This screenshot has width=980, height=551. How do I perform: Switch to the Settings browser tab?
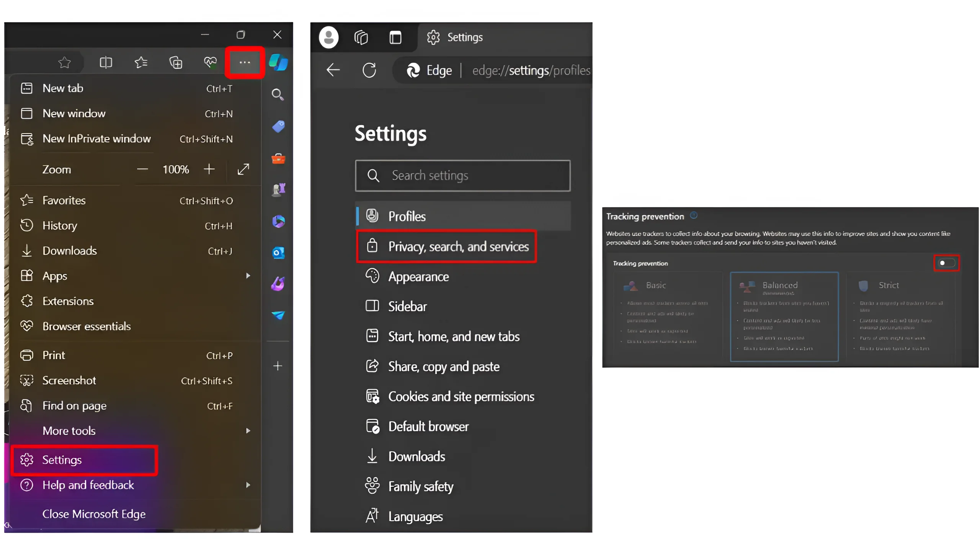[505, 37]
